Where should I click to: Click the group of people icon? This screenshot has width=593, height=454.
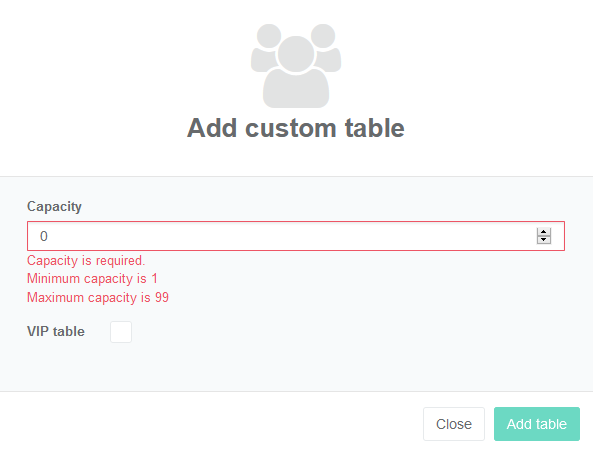(x=296, y=66)
